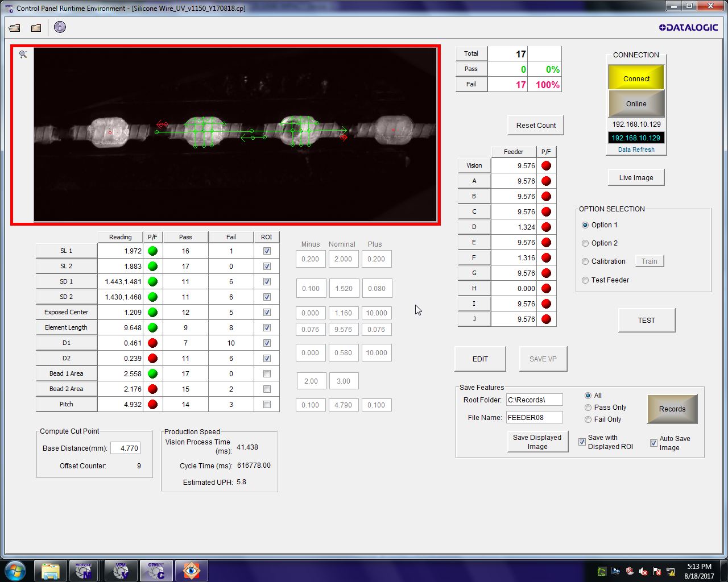The width and height of the screenshot is (728, 582).
Task: Click the open folder toolbar icon
Action: click(x=15, y=28)
